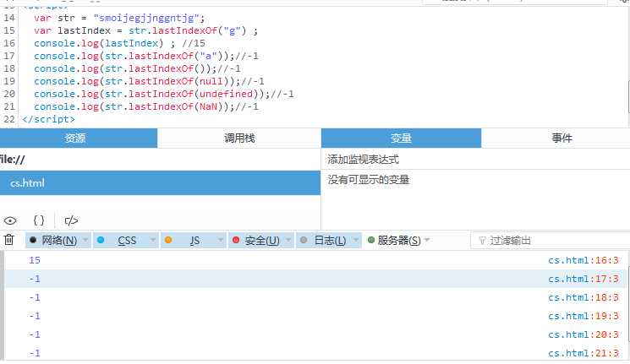This screenshot has width=630, height=364.
Task: Open source link cs.html:21:3
Action: [x=583, y=353]
